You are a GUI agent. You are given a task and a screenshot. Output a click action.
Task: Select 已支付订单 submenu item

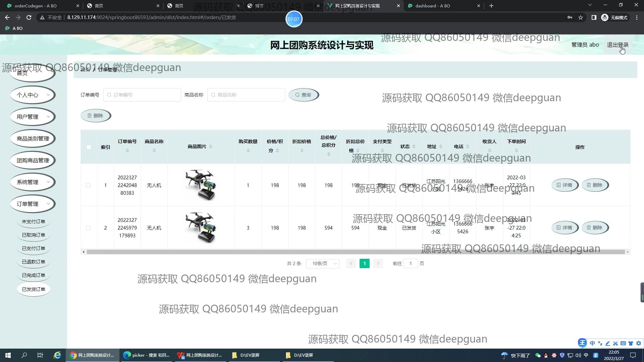[x=33, y=248]
